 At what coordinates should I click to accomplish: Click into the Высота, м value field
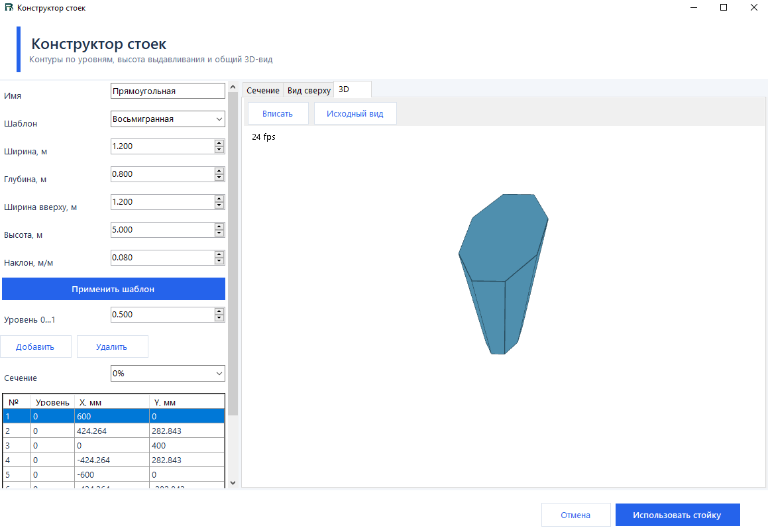tap(162, 230)
